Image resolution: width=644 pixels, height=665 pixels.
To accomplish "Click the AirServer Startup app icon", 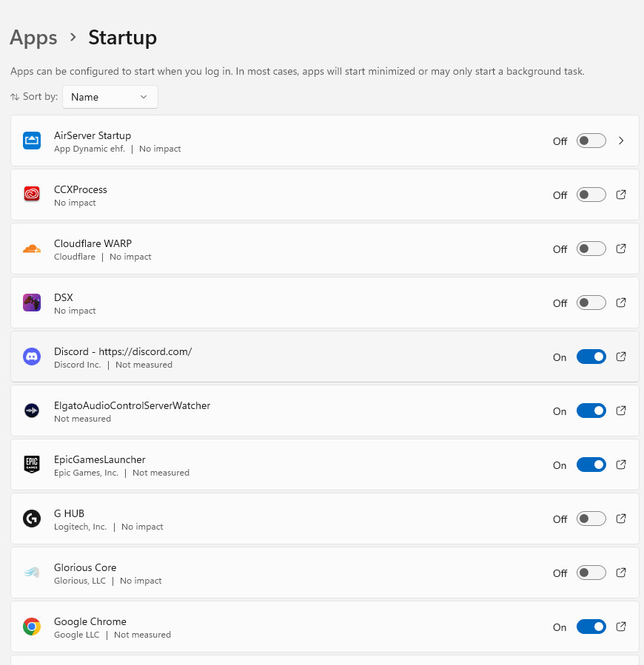I will 32,141.
